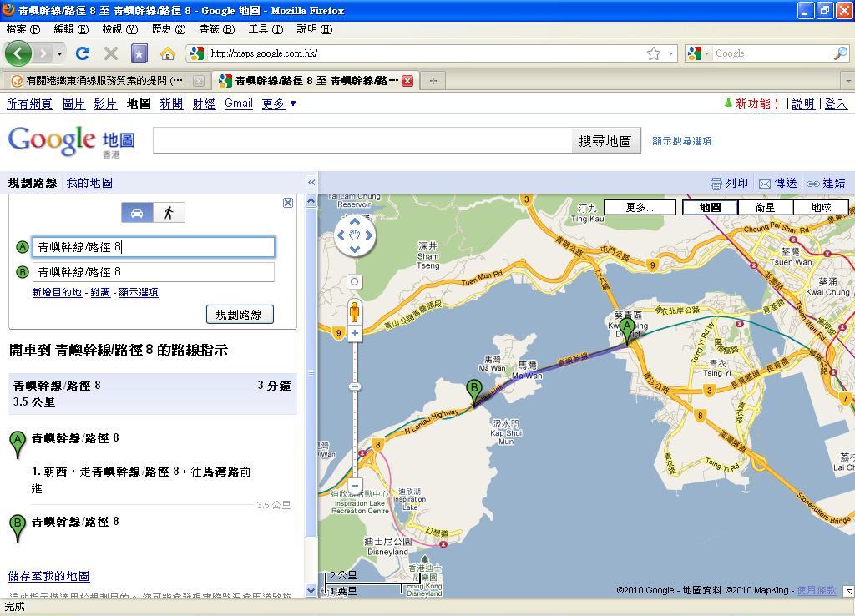Switch to 衛星 satellite view
The image size is (855, 616).
point(765,207)
